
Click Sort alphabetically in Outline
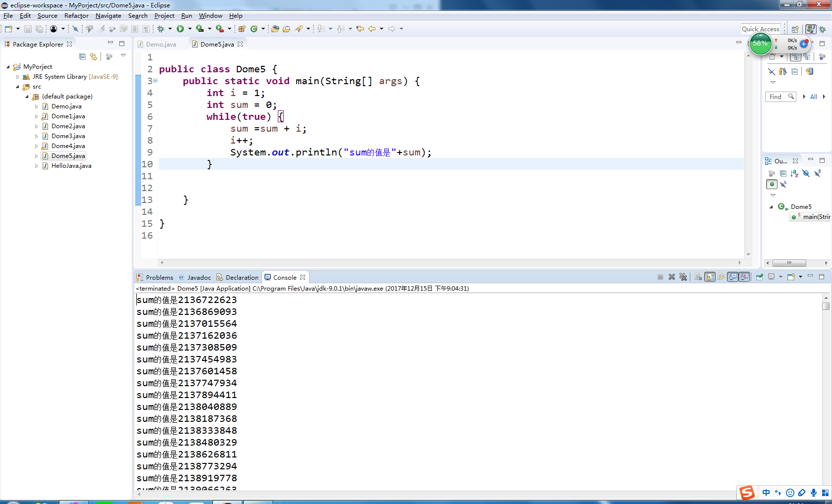pos(794,173)
